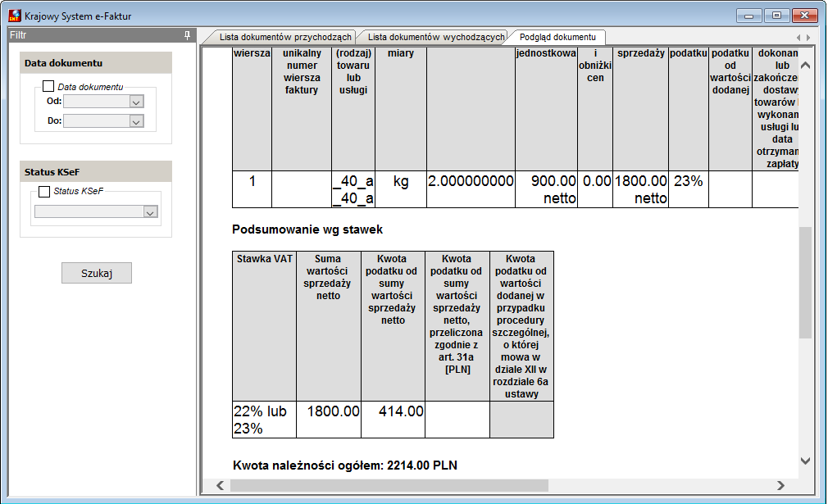This screenshot has height=504, width=828.
Task: Click the Krajowy System e-Faktur app icon
Action: [15, 16]
